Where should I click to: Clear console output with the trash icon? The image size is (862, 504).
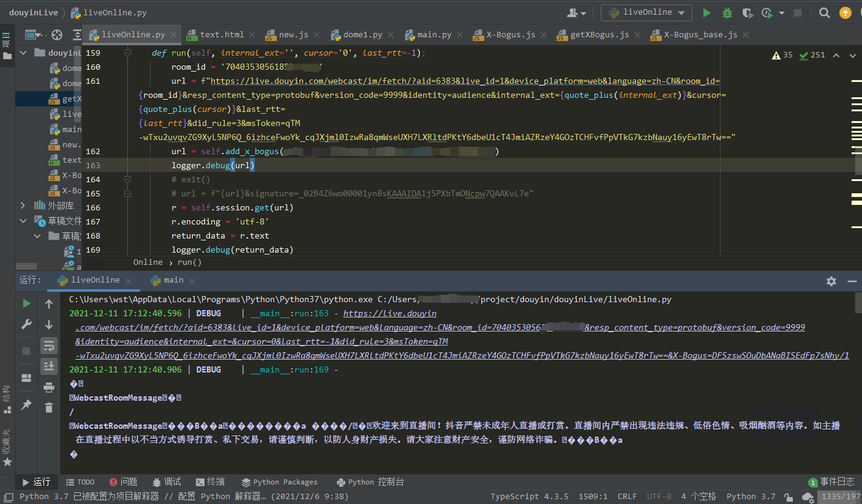click(49, 407)
